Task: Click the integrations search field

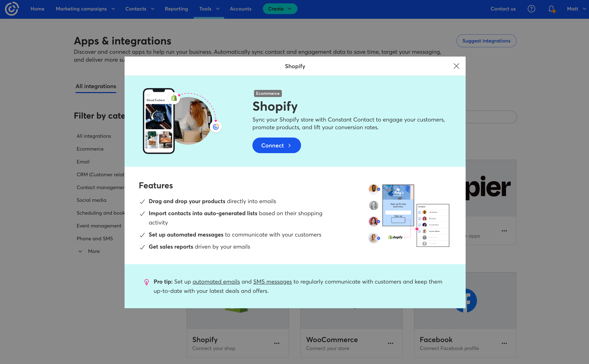Action: pyautogui.click(x=491, y=117)
